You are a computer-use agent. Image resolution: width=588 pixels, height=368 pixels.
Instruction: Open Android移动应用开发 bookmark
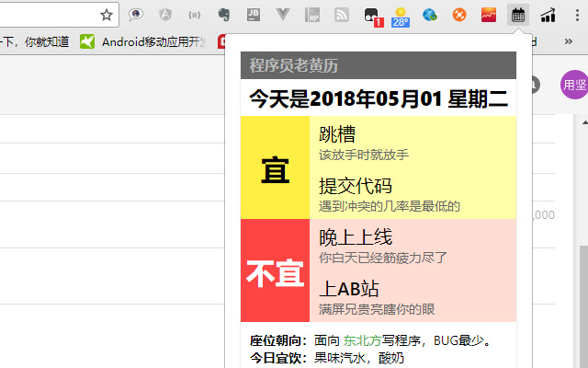coord(143,41)
